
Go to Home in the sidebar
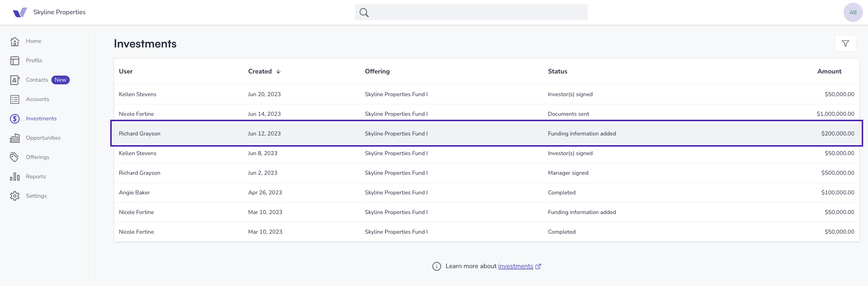33,41
